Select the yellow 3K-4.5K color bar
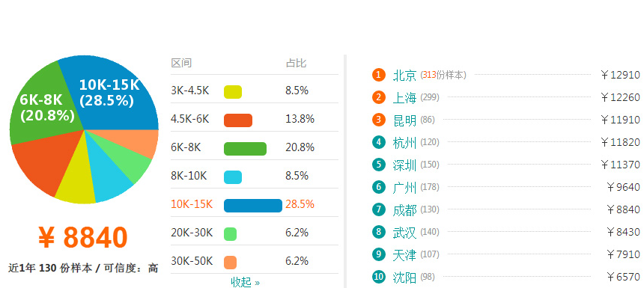Screen dimensions: 644x288 [x=233, y=92]
